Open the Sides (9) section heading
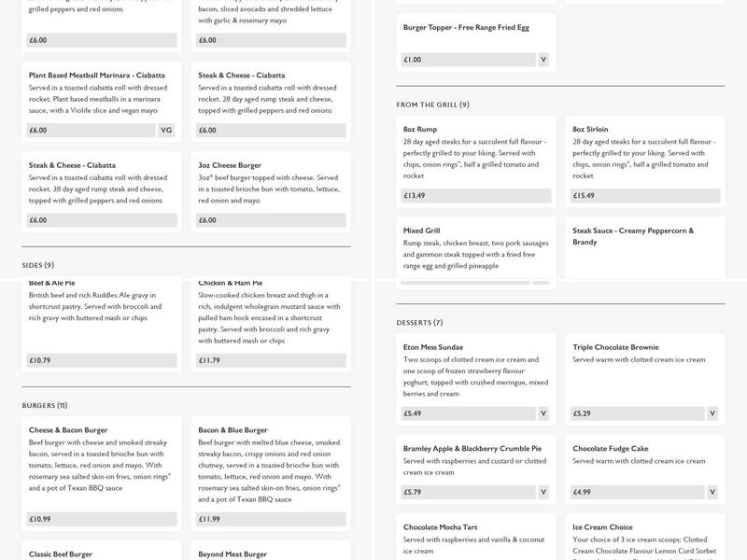This screenshot has height=560, width=747. pos(38,265)
